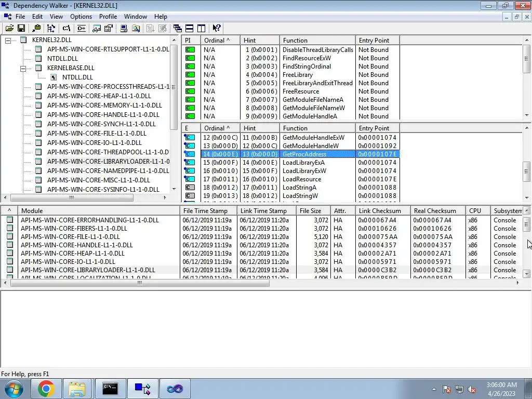Image resolution: width=532 pixels, height=399 pixels.
Task: Click horizontal scrollbar thumb of tree pane
Action: pos(72,197)
